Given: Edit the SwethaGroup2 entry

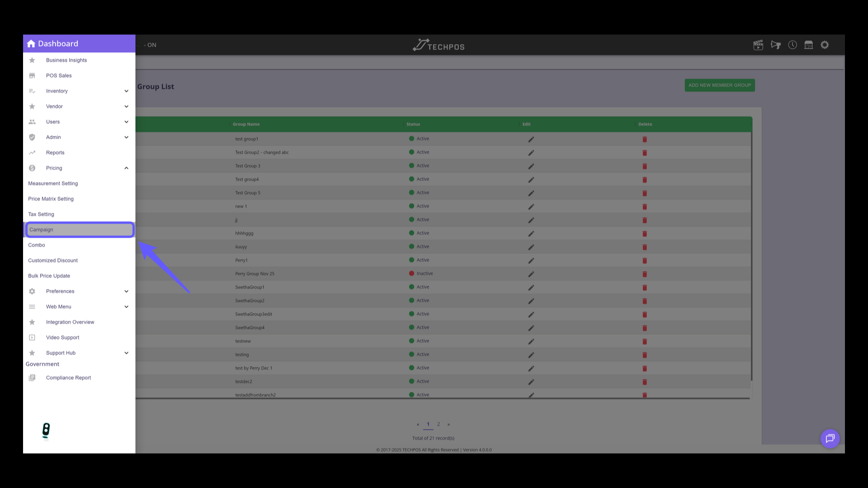Looking at the screenshot, I should [x=531, y=301].
